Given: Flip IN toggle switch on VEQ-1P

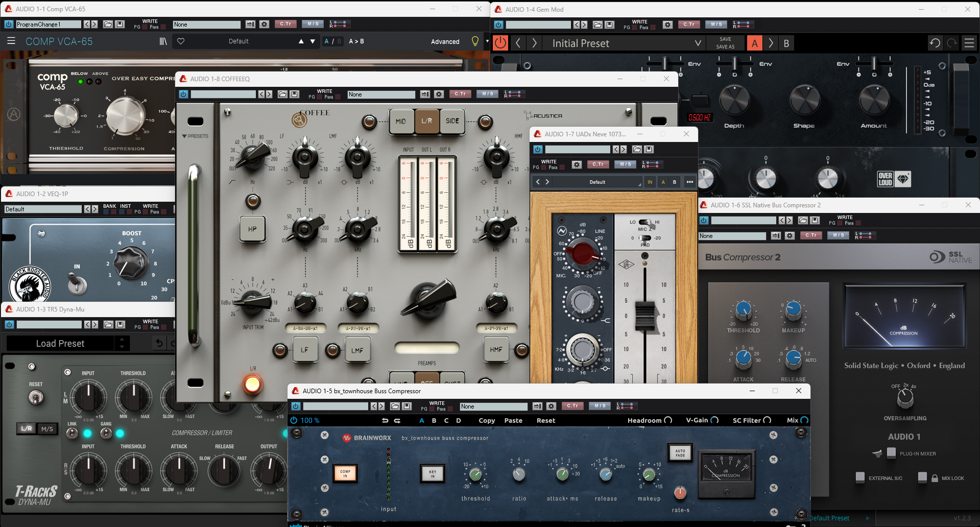Looking at the screenshot, I should click(77, 283).
